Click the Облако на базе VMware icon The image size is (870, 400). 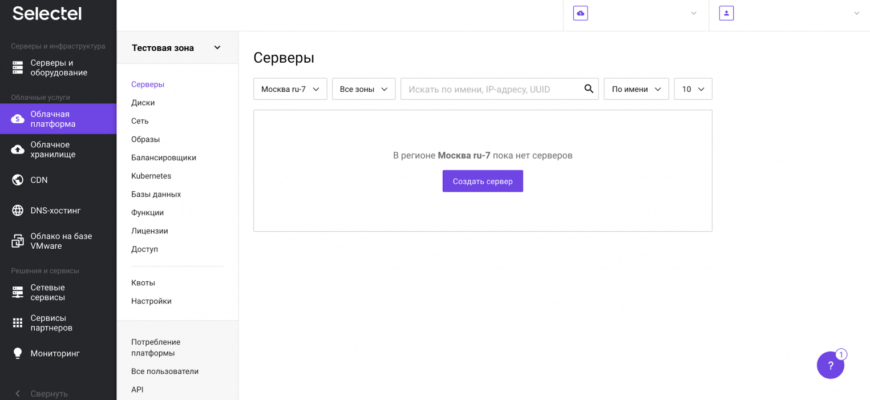point(18,241)
